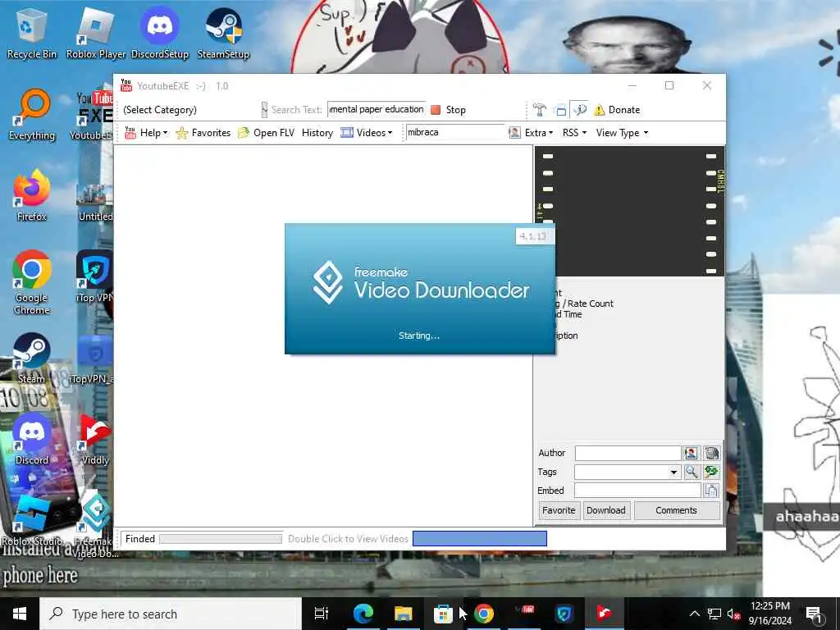Click the Embed text field
This screenshot has height=630, width=840.
(x=637, y=491)
